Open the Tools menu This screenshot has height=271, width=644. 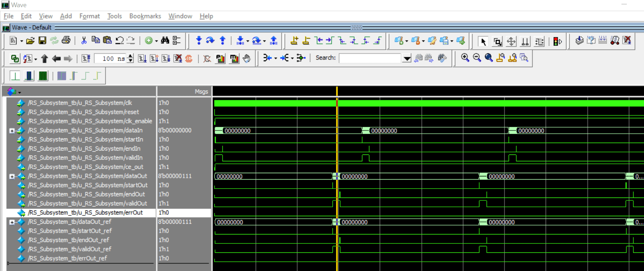click(x=115, y=16)
